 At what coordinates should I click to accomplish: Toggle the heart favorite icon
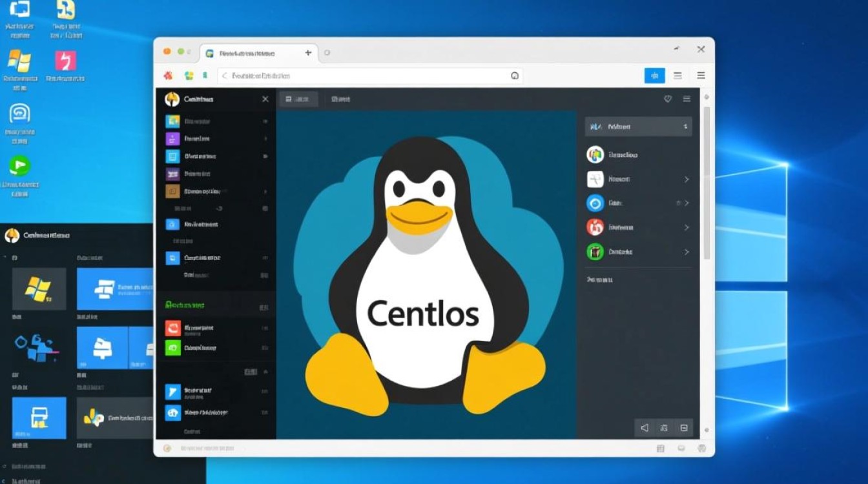[x=668, y=99]
